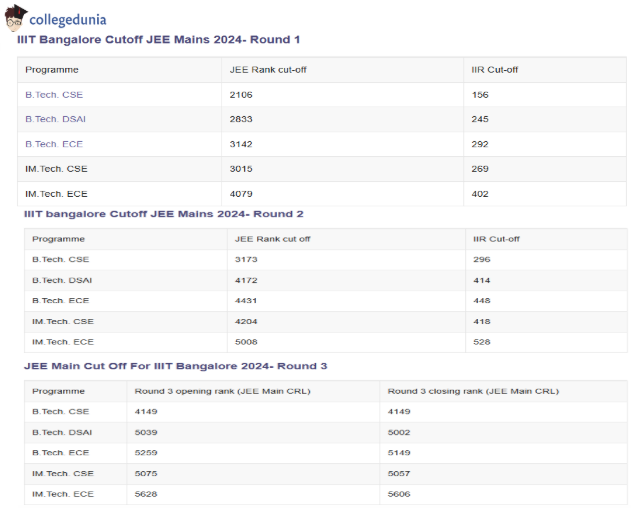Open the B.Tech. DSAI link in Round 1
637x515 pixels.
tap(56, 119)
